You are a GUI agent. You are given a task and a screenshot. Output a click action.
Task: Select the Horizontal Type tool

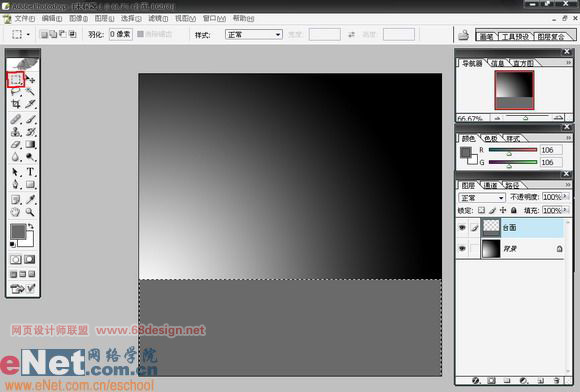(30, 172)
